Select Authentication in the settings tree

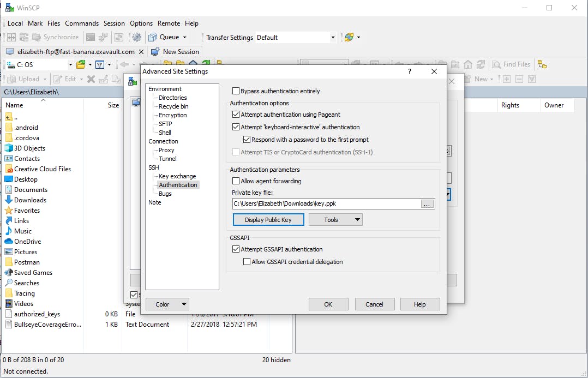tap(178, 185)
